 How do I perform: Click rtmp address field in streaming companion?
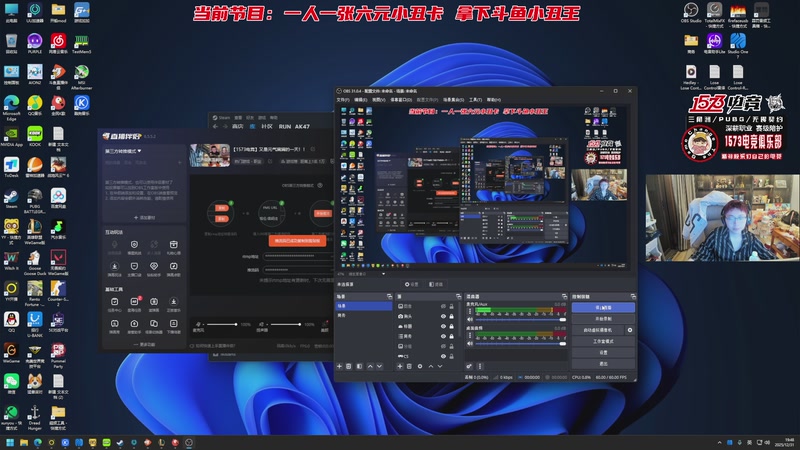tap(298, 256)
